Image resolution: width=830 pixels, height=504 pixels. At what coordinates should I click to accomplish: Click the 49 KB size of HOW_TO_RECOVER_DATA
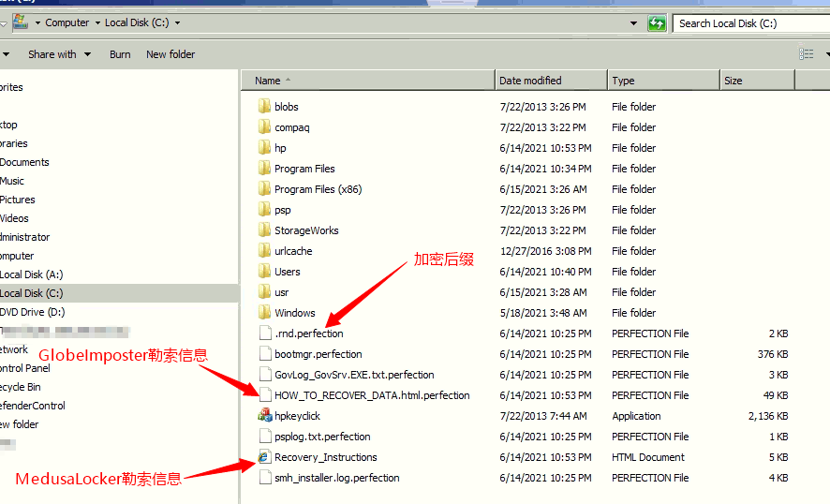[776, 395]
